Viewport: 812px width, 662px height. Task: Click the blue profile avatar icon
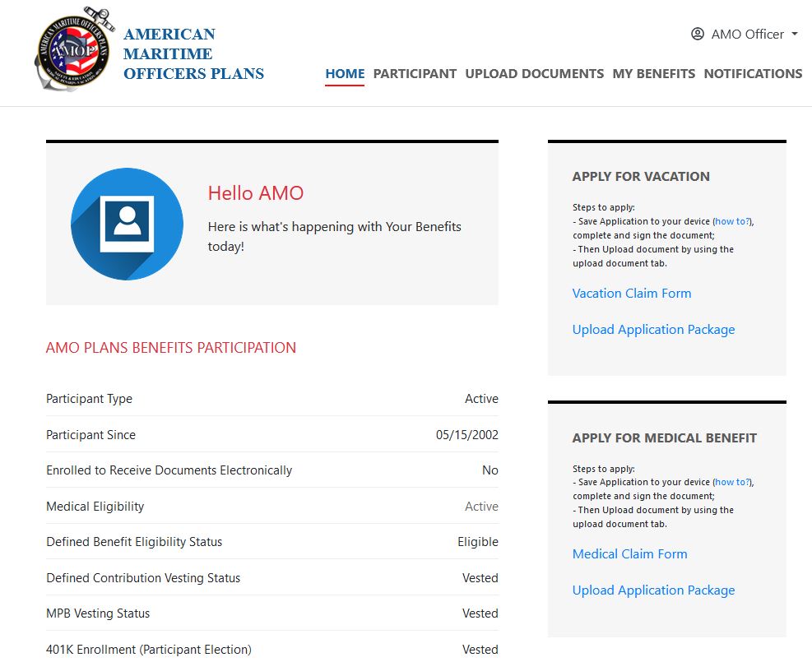click(x=127, y=225)
